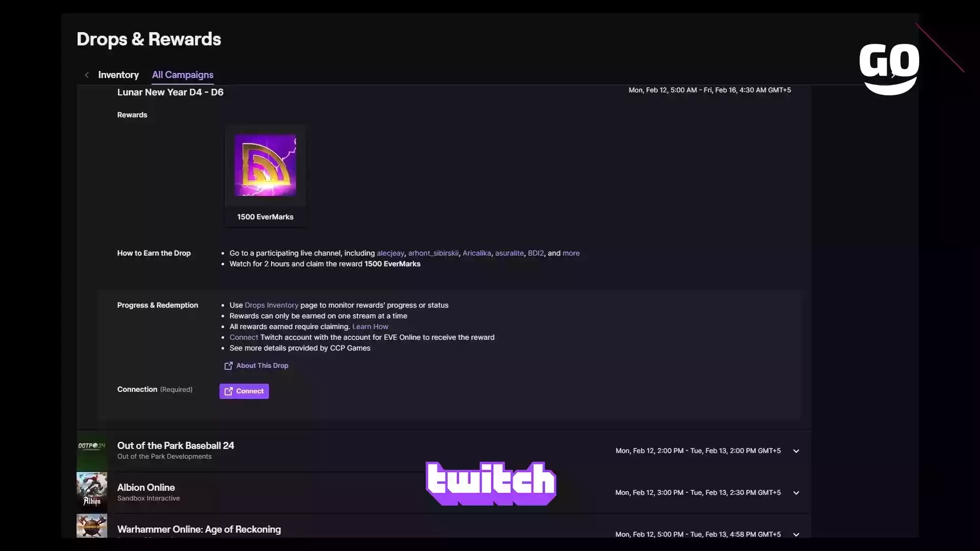Open the alecjeay channel link

[390, 253]
